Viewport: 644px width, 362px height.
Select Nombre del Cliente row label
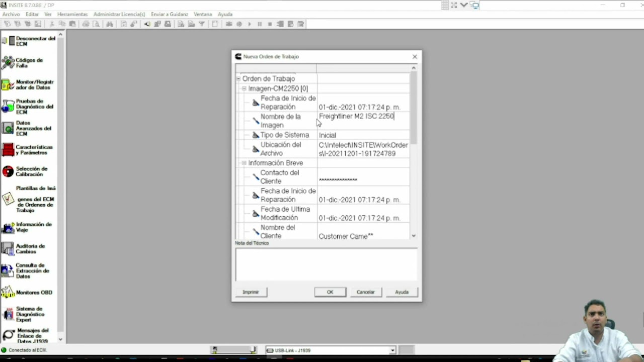click(278, 232)
